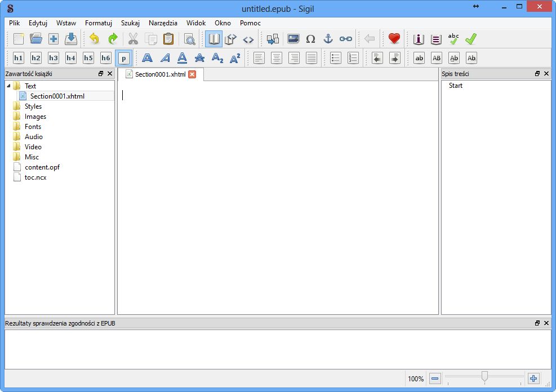The image size is (556, 392).
Task: Validate epub with green checkmark
Action: (x=471, y=39)
